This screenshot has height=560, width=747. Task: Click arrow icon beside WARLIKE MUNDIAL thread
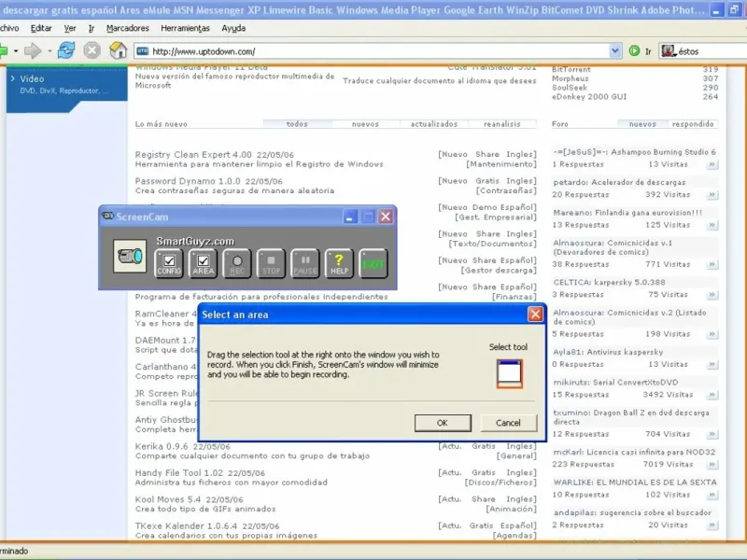tap(712, 495)
